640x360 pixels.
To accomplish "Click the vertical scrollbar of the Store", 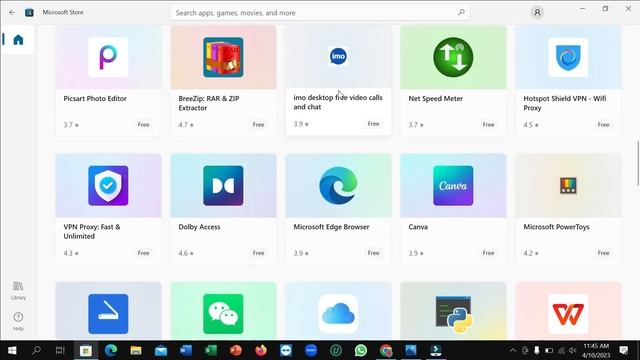I will (x=638, y=163).
